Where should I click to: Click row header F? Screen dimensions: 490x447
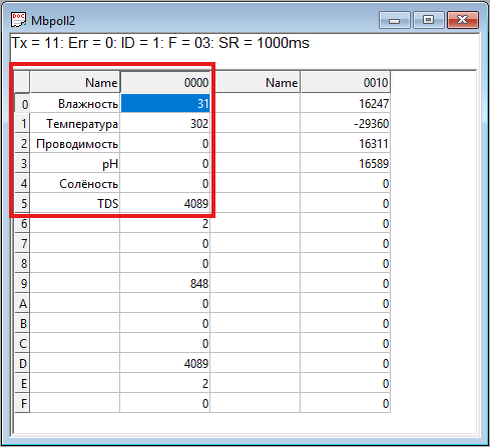(23, 403)
